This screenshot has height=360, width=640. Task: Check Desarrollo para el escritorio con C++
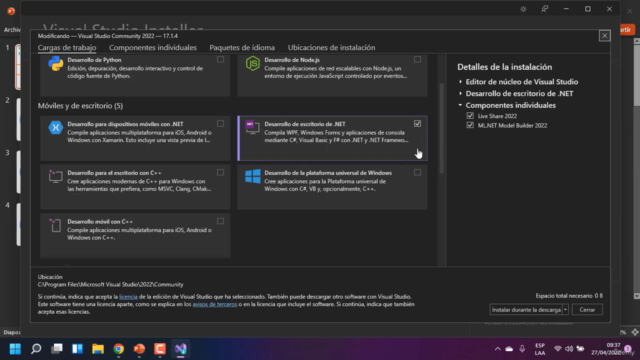point(220,173)
